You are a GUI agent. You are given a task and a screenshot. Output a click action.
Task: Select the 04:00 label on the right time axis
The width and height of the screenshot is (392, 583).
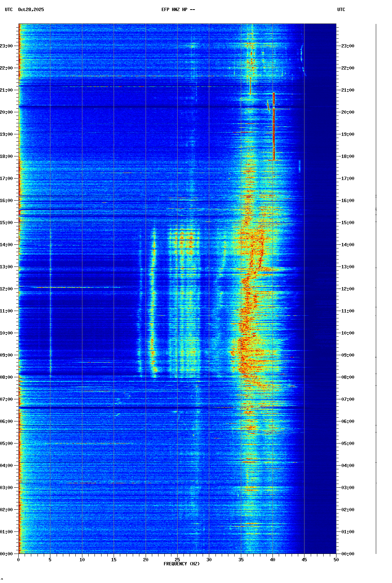348,466
